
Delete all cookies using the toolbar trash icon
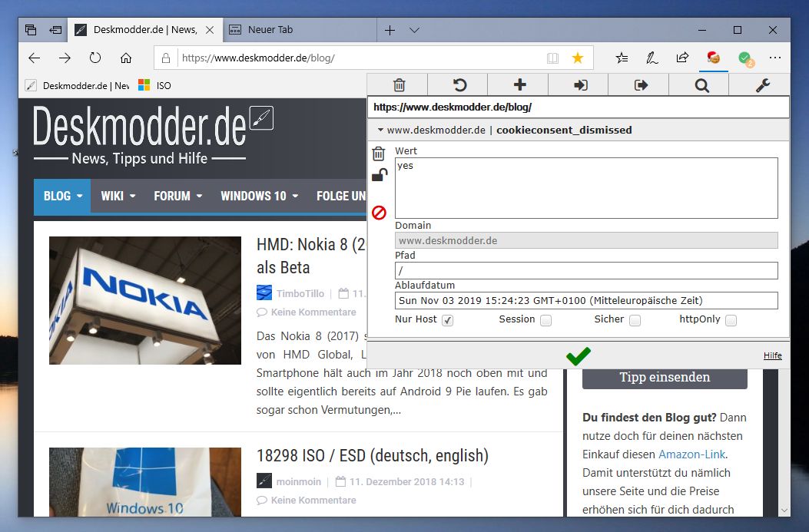[x=399, y=85]
